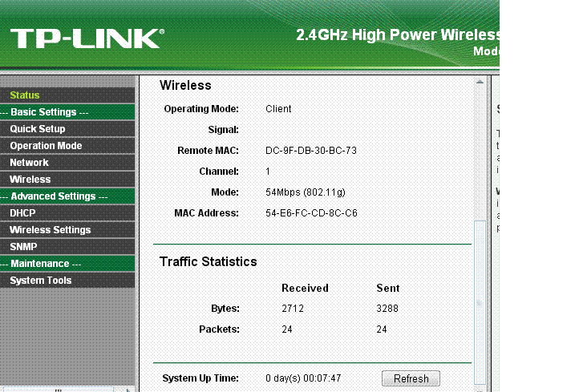Click the Refresh button
This screenshot has width=575, height=392.
click(411, 378)
